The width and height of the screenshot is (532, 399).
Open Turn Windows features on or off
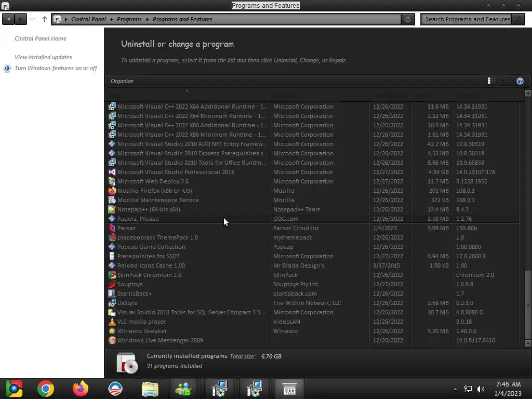coord(56,68)
